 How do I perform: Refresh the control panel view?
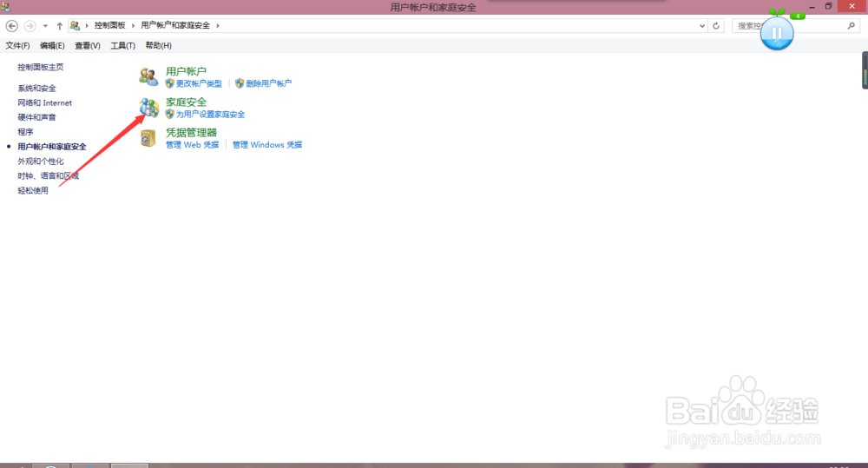(x=716, y=25)
